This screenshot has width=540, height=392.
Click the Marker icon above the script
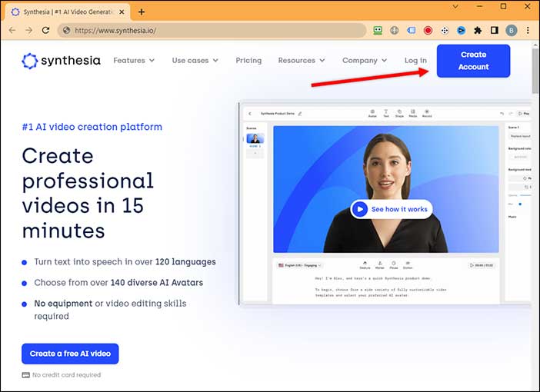pos(380,265)
